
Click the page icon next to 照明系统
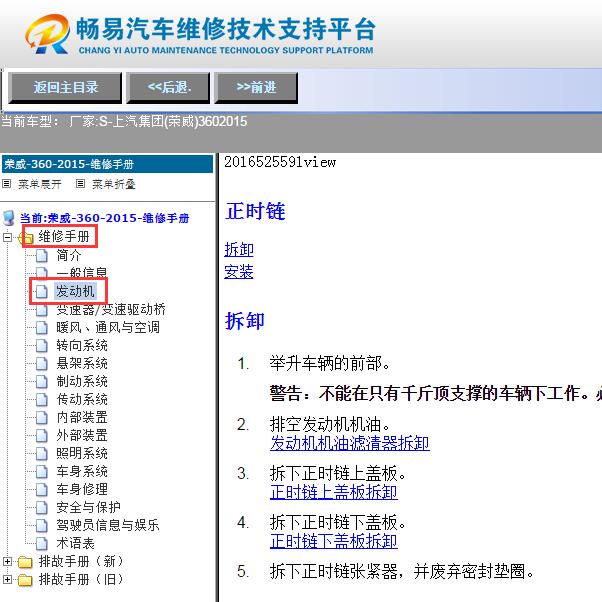click(41, 453)
